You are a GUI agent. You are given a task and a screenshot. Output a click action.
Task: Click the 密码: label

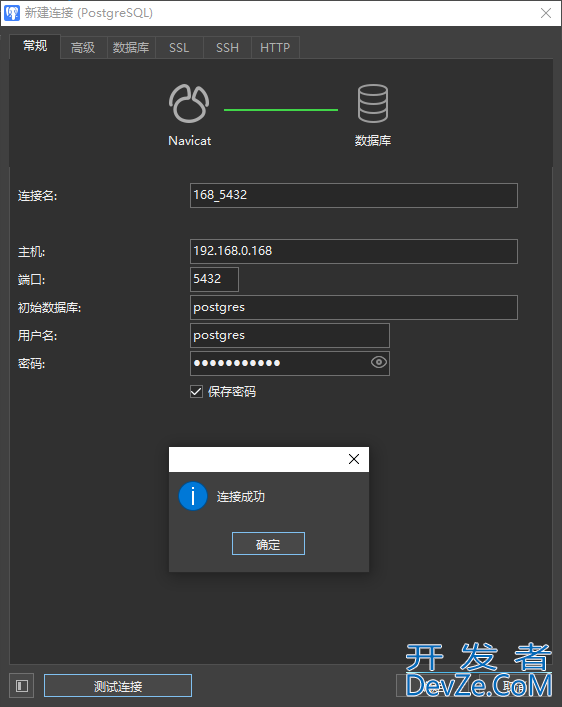coord(32,363)
